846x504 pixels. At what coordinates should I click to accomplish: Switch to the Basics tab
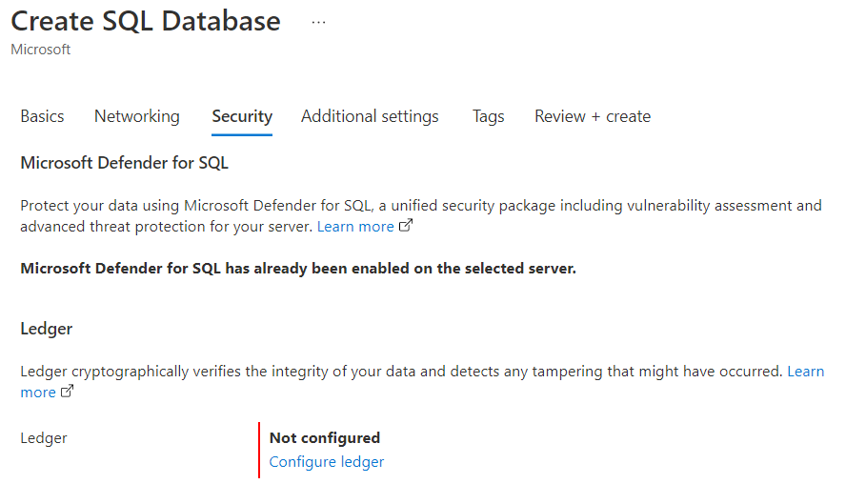tap(42, 116)
